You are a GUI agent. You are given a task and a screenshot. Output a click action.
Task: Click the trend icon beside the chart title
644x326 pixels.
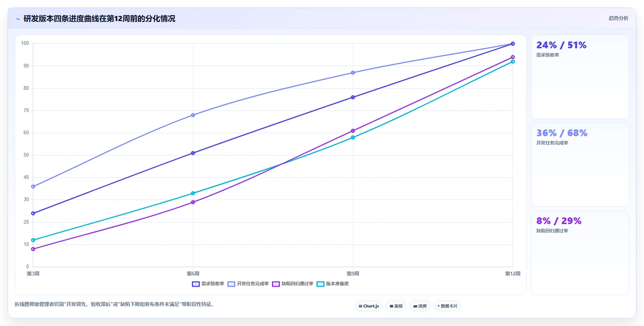pyautogui.click(x=18, y=19)
